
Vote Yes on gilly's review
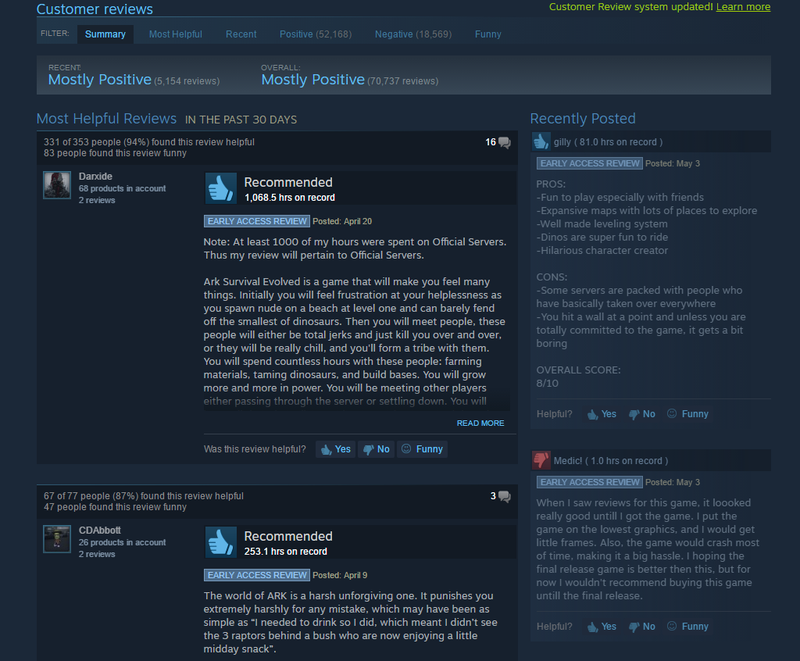(602, 414)
